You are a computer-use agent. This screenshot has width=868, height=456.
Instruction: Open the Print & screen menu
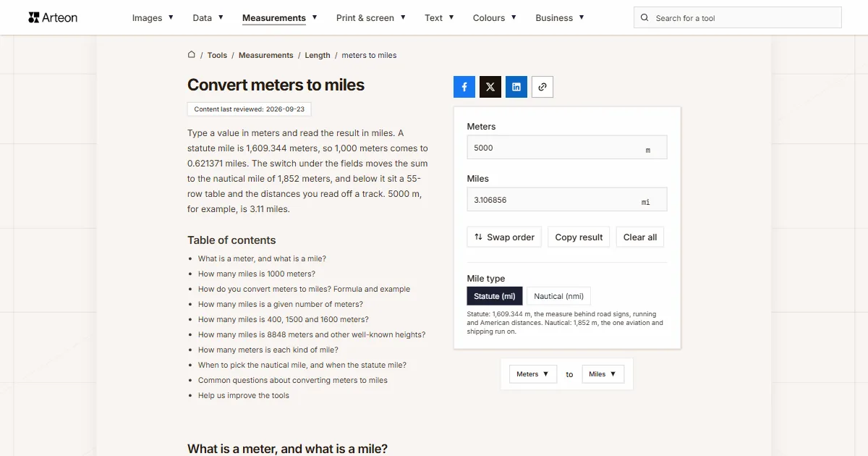371,18
